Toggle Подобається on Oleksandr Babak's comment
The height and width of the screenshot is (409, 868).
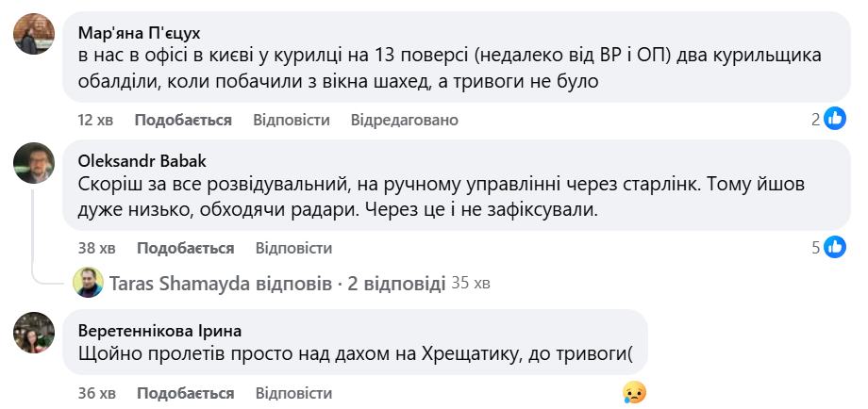point(185,248)
